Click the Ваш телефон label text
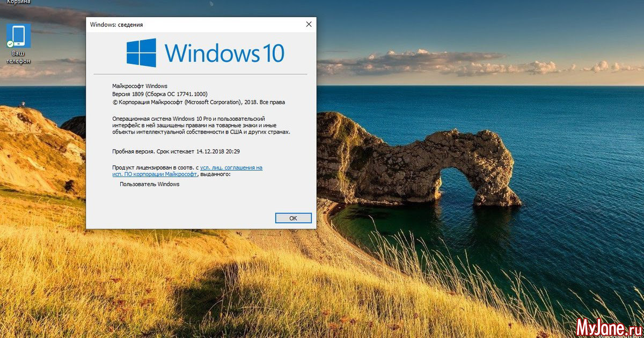This screenshot has width=644, height=338. [18, 57]
